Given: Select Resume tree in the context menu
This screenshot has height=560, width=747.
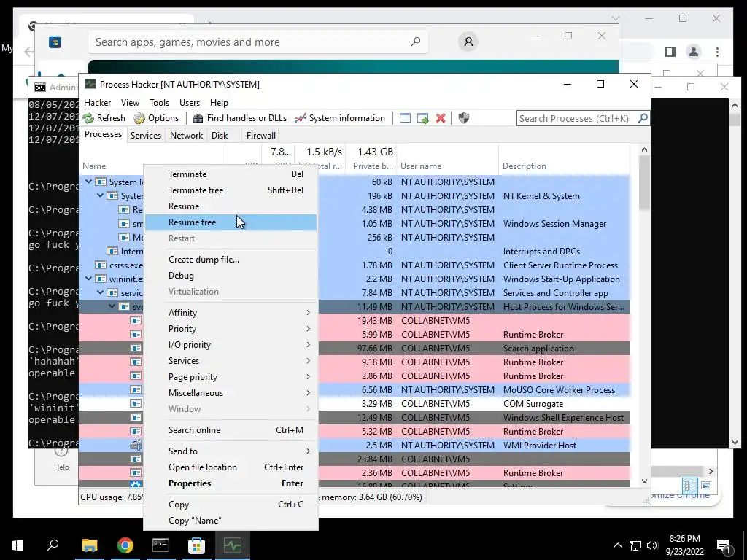Looking at the screenshot, I should coord(231,222).
